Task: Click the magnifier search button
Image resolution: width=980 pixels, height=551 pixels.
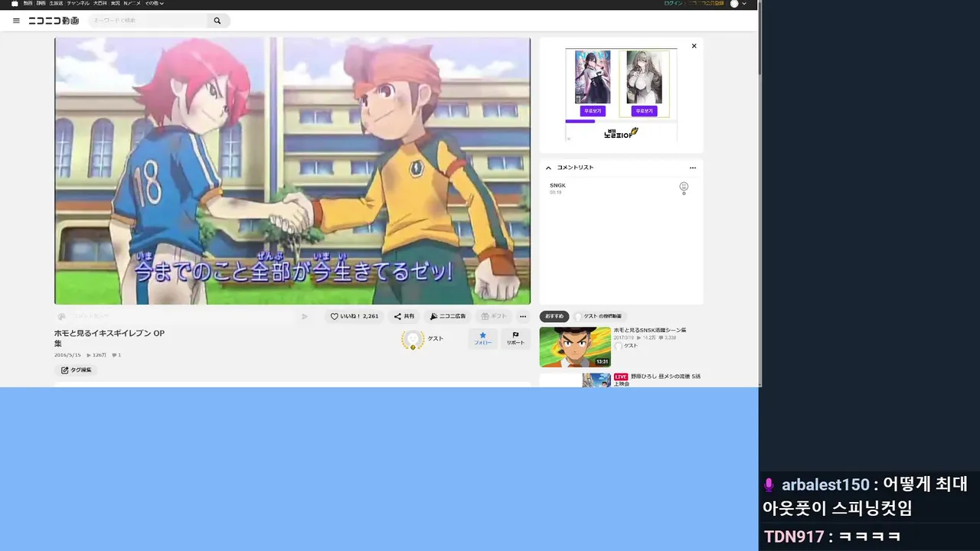Action: 217,21
